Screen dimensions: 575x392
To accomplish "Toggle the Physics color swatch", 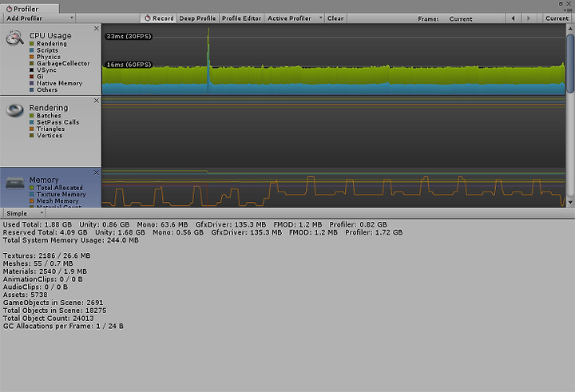I will [x=32, y=57].
